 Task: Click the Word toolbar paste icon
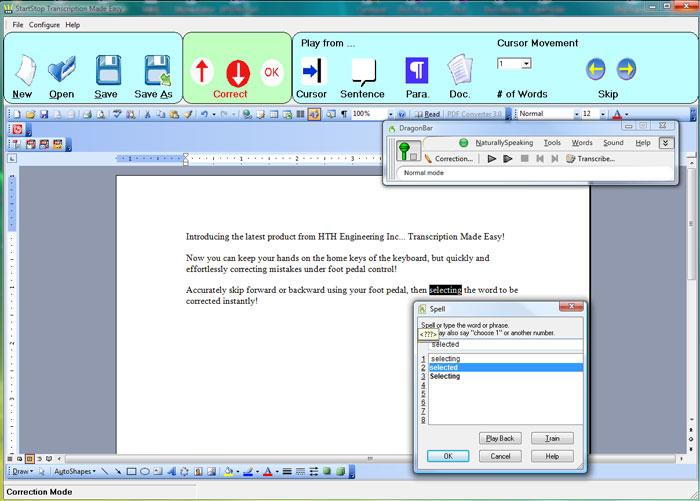pos(174,114)
